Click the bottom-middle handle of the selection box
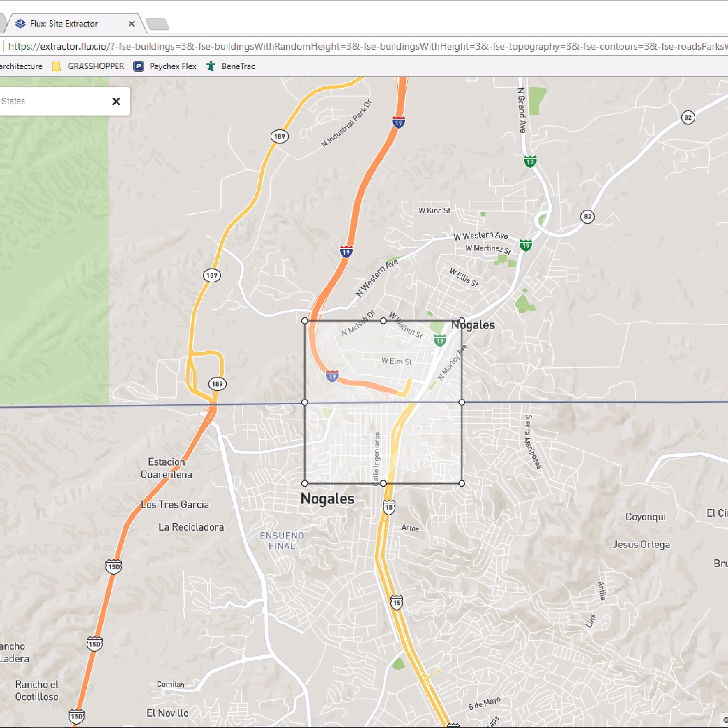This screenshot has width=728, height=728. click(383, 483)
